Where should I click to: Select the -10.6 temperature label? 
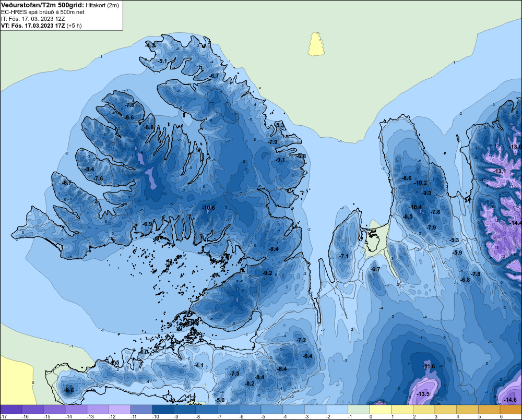pyautogui.click(x=208, y=208)
